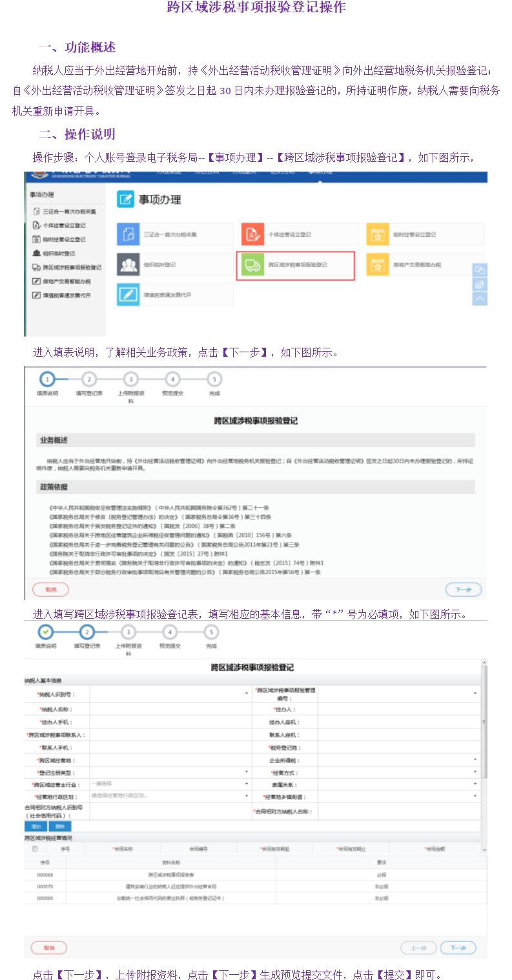Click the yellow 房地产交易智能办税 icon
This screenshot has height=980, width=512.
point(377,265)
